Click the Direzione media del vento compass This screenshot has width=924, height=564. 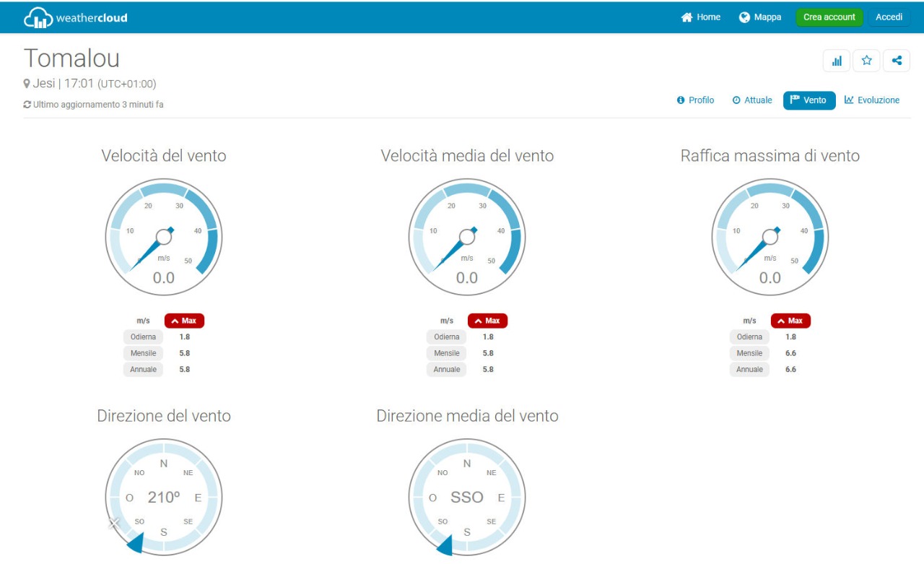coord(467,498)
